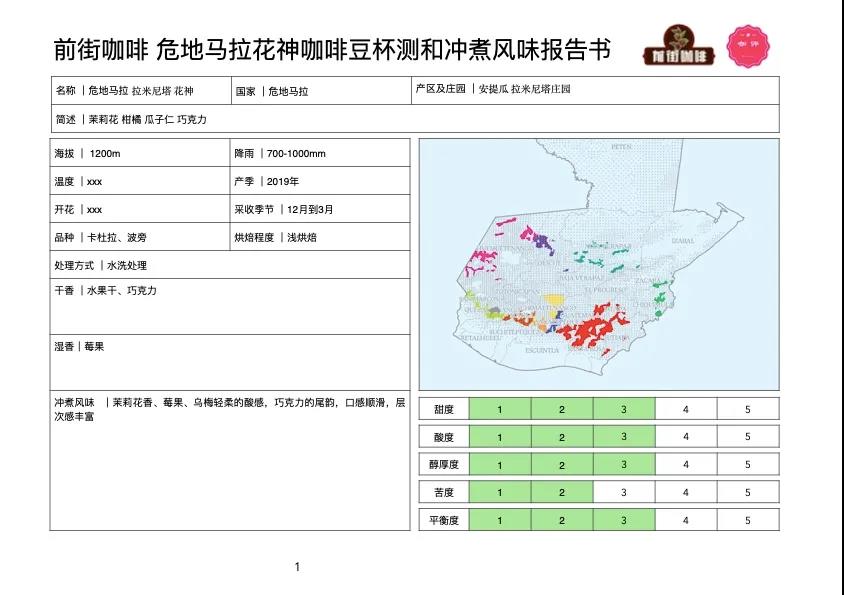Click the report title heading
The image size is (844, 595).
tap(331, 50)
